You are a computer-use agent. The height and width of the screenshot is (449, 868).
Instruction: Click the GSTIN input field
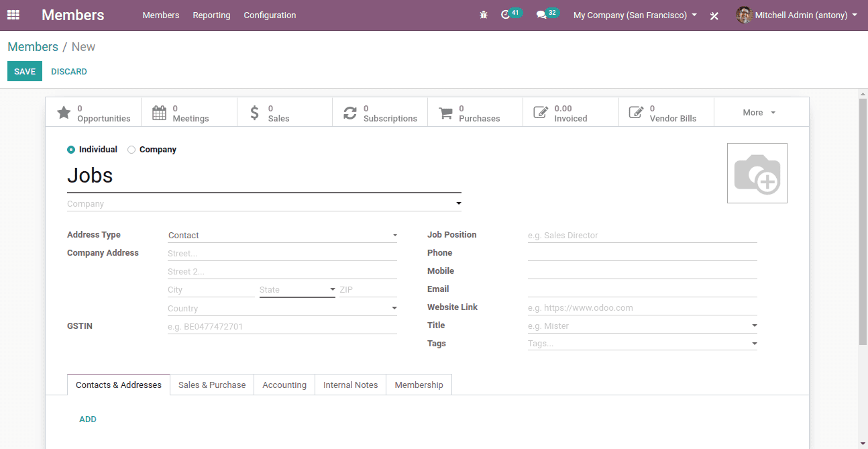[x=282, y=327]
